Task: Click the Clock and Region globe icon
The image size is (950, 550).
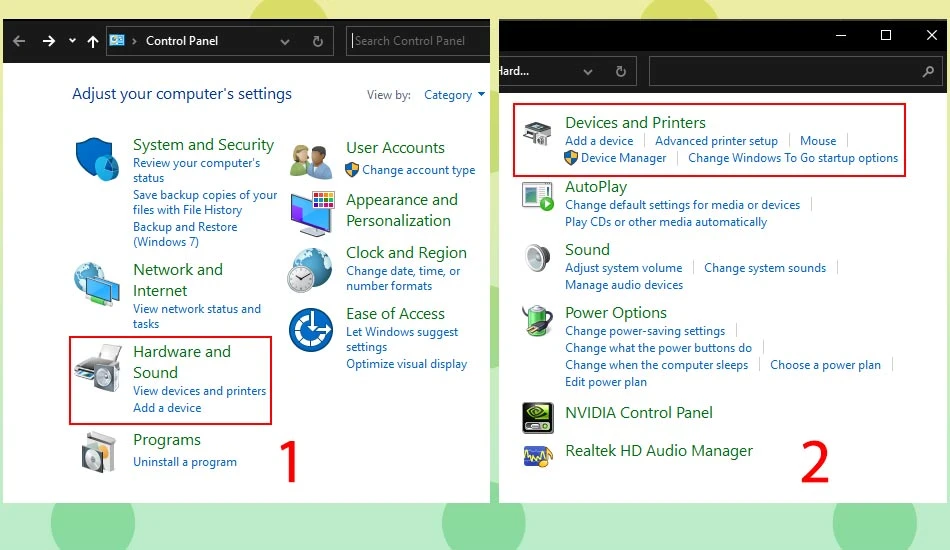Action: [x=310, y=270]
